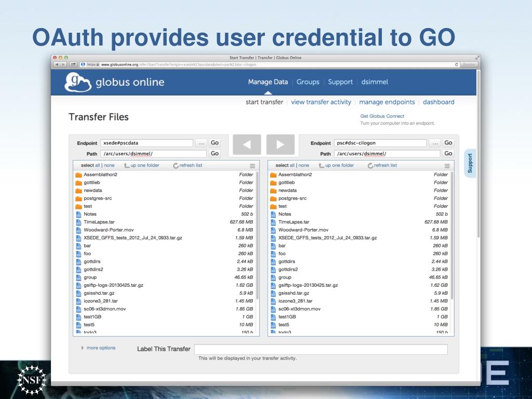Click Go next to left Path field

(215, 153)
